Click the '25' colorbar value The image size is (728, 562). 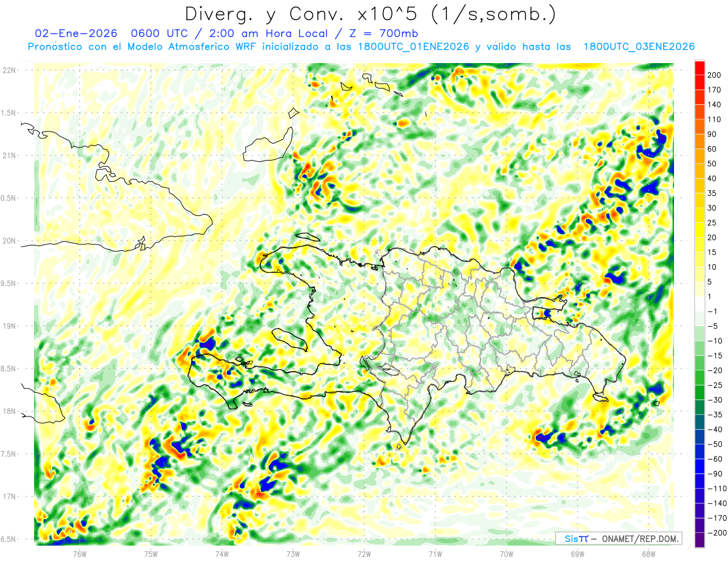tap(712, 222)
